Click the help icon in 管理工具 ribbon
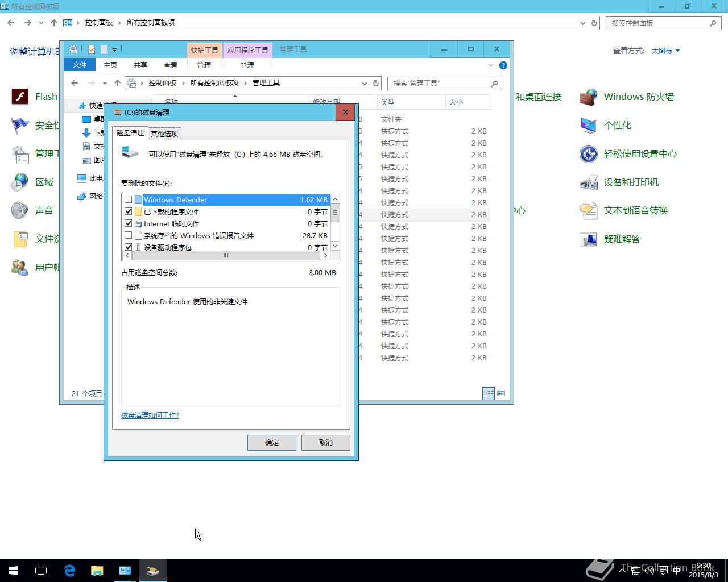The height and width of the screenshot is (582, 728). click(503, 65)
